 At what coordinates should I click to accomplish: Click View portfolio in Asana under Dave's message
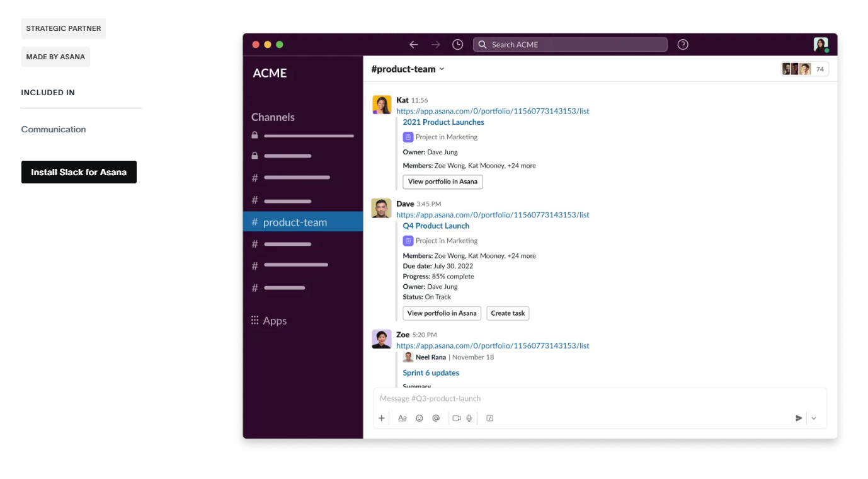pos(442,313)
